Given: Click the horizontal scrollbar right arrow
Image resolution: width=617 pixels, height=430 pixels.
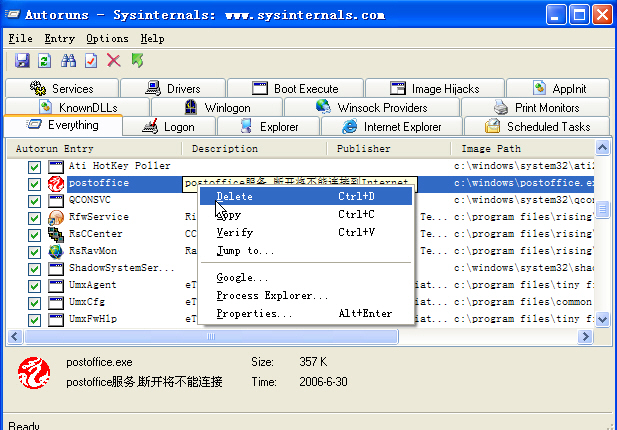Looking at the screenshot, I should click(x=586, y=336).
